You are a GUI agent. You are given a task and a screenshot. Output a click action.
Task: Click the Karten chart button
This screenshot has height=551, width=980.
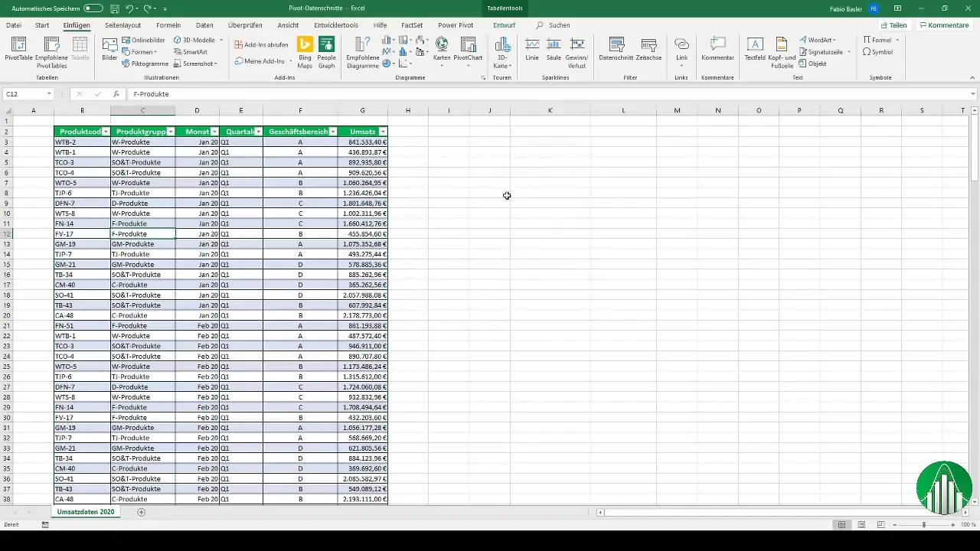click(x=442, y=51)
